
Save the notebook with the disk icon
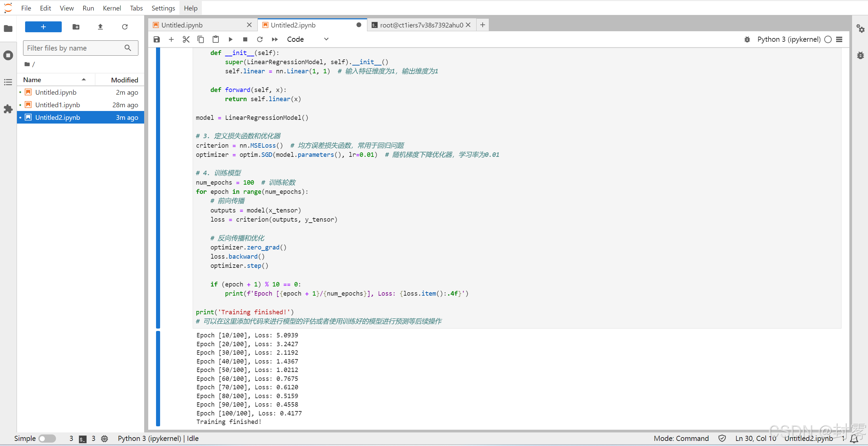pos(156,39)
